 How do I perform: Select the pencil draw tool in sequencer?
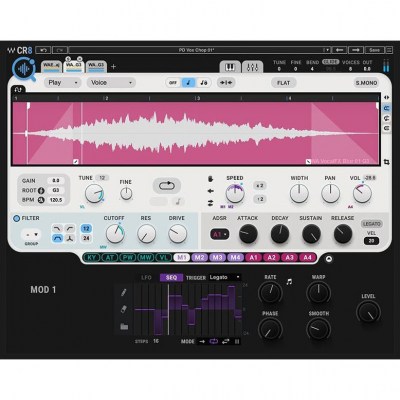coord(124,293)
